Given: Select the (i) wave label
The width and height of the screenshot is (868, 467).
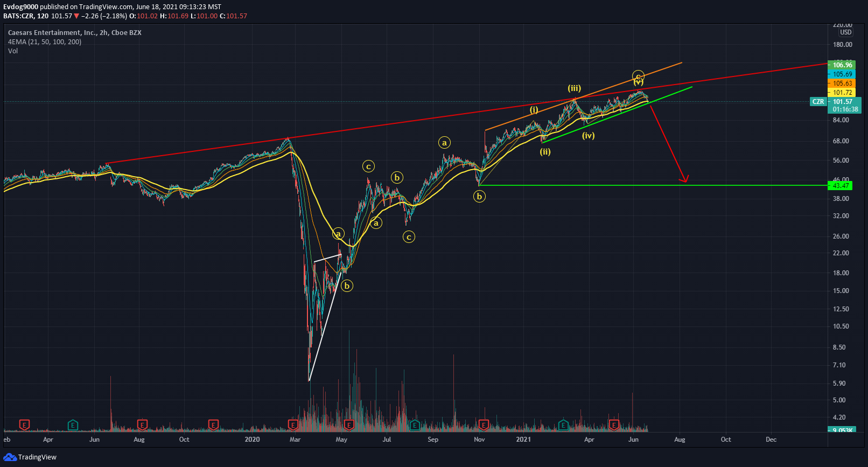Looking at the screenshot, I should tap(534, 110).
